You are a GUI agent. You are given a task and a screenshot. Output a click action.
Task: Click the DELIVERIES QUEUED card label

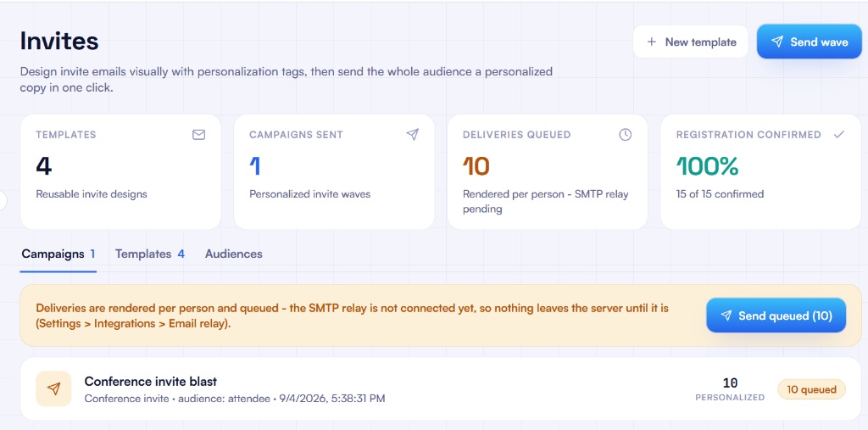click(516, 135)
